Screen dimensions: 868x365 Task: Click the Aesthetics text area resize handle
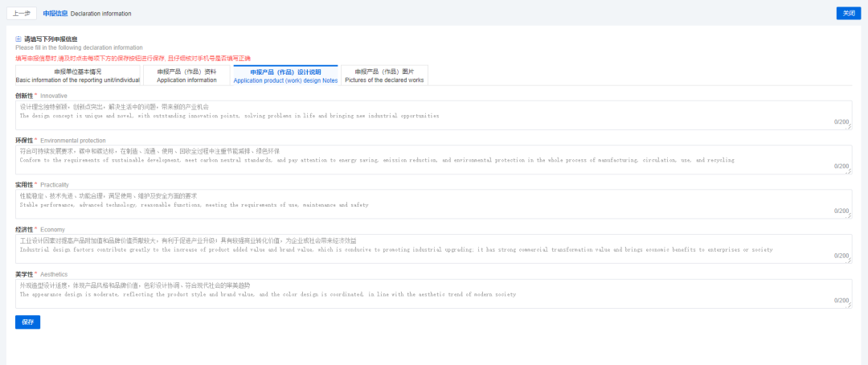tap(850, 306)
